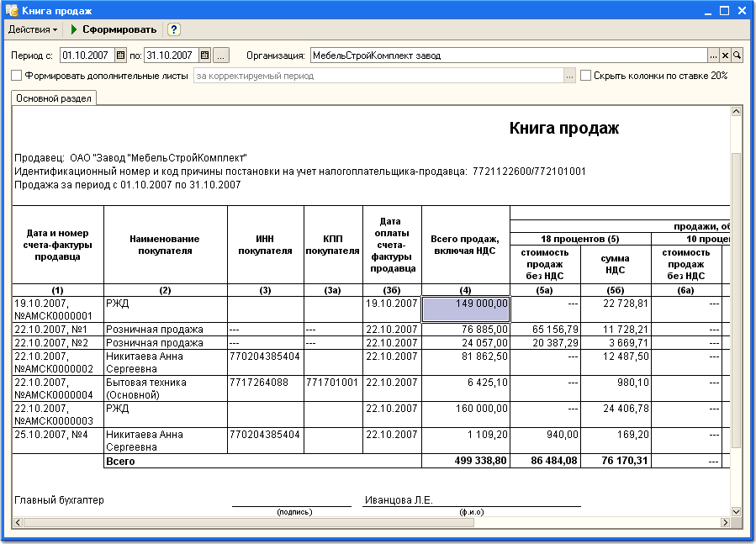756x544 pixels.
Task: Click the end date field 31.10.2007
Action: point(172,55)
